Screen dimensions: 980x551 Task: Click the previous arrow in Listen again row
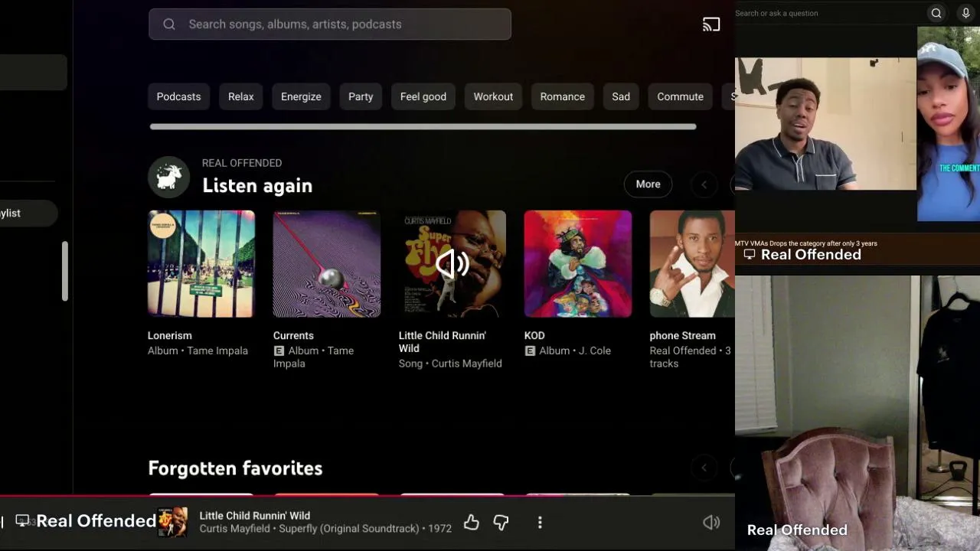(x=704, y=184)
